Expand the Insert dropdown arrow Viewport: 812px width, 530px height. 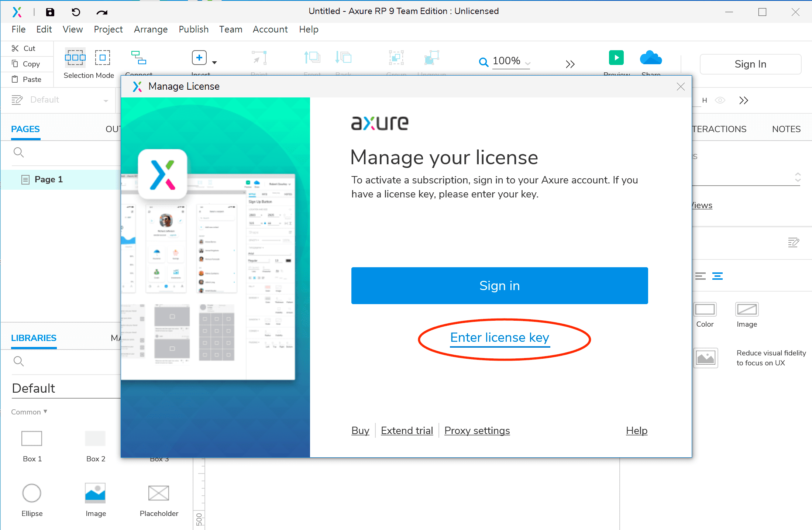click(x=214, y=62)
